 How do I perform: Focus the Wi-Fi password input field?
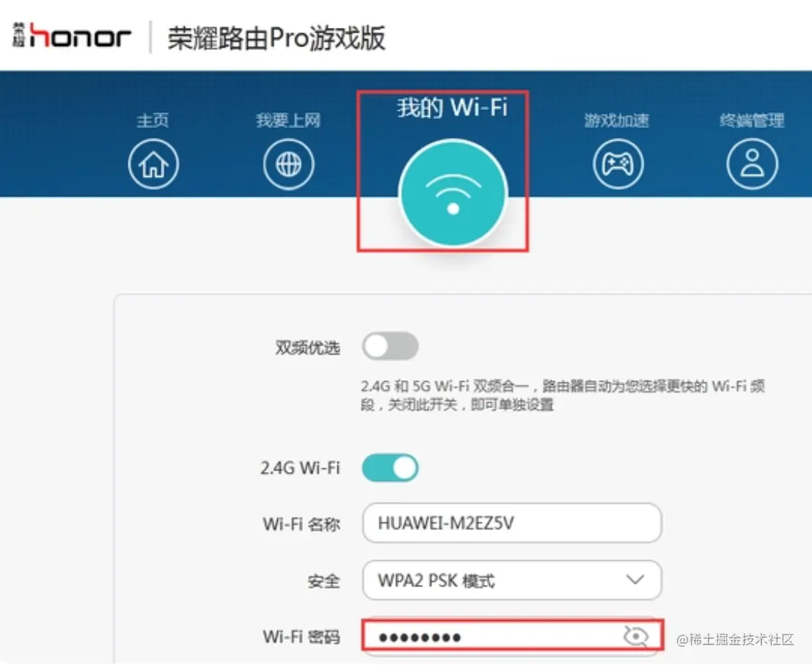pyautogui.click(x=512, y=636)
